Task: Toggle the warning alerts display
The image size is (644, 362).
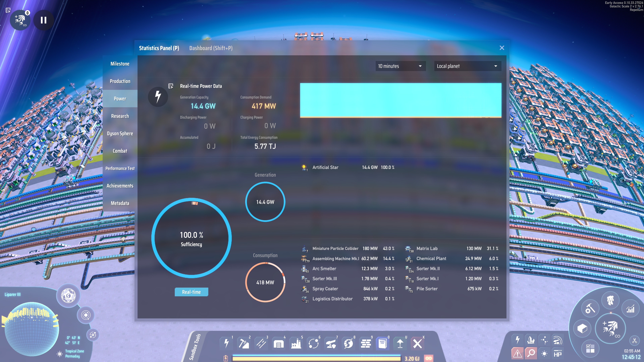Action: 517,353
